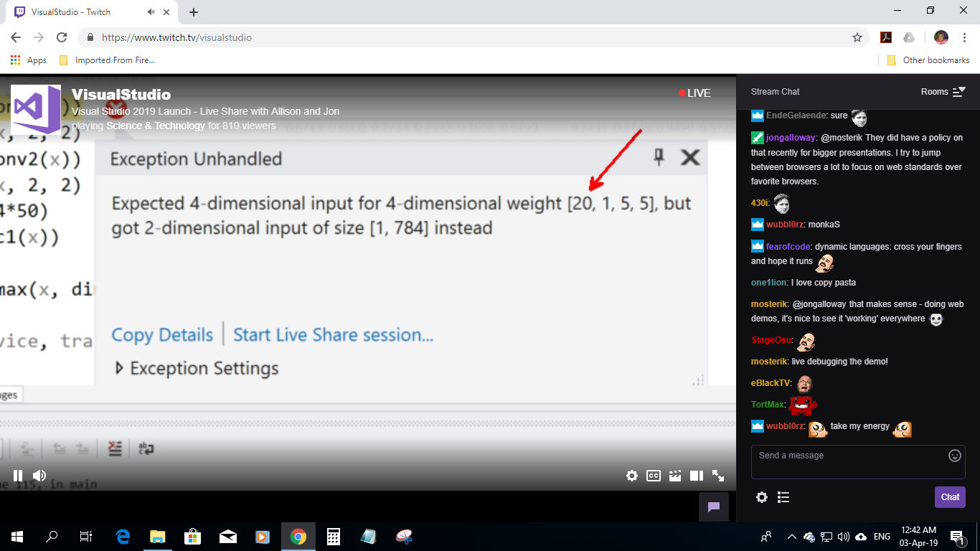Toggle theatre mode in the player
Screen dimensions: 980x551
click(x=696, y=475)
